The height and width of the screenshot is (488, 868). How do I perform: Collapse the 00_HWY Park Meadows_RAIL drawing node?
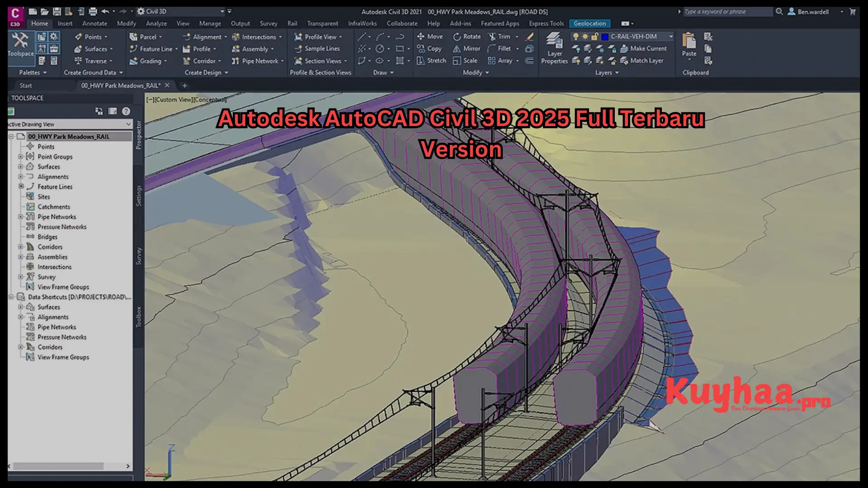[x=11, y=136]
